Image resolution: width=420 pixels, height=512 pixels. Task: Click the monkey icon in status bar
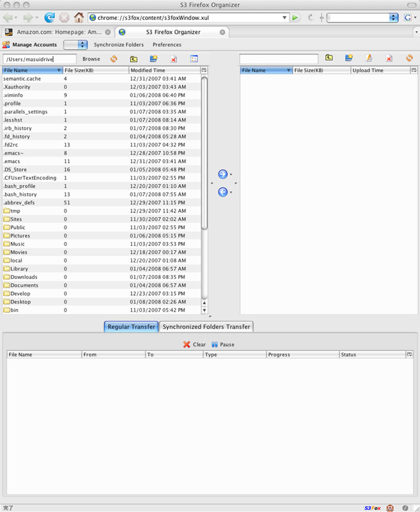(390, 508)
